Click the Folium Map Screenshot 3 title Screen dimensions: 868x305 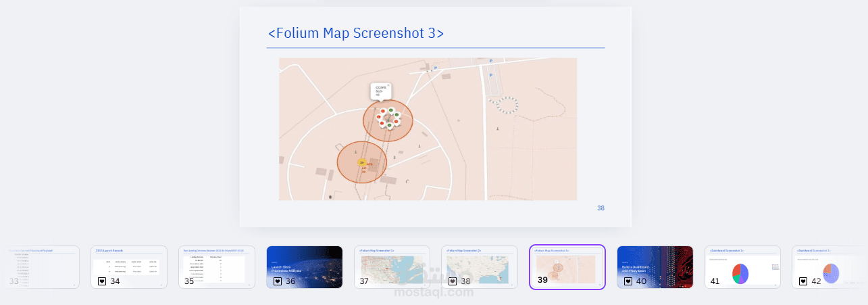(356, 33)
